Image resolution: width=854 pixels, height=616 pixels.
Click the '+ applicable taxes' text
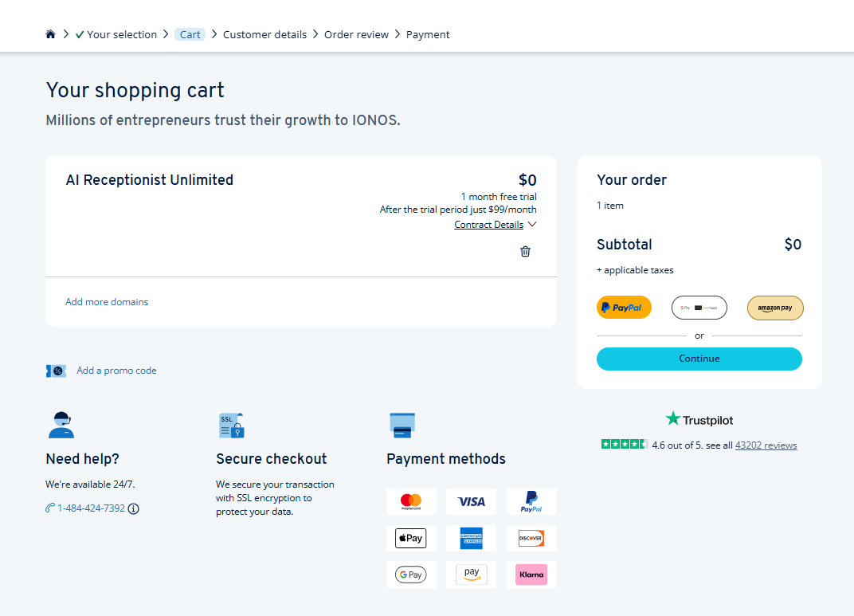click(x=635, y=270)
